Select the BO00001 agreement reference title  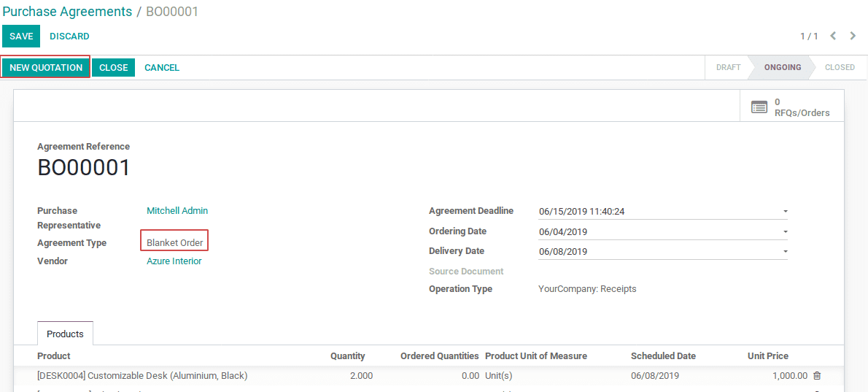tap(84, 168)
